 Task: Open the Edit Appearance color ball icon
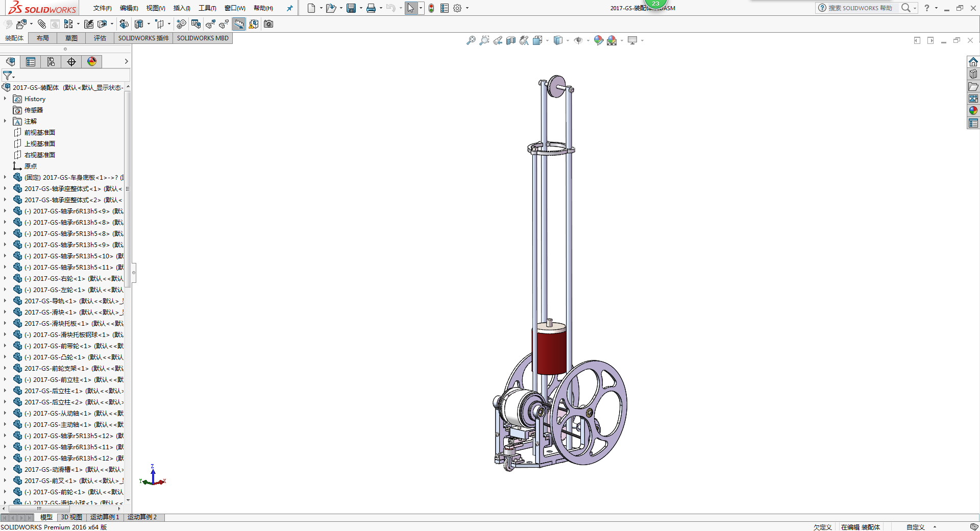598,40
